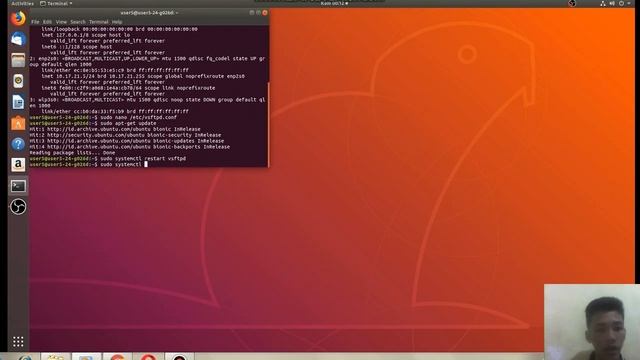Open the Files manager dock icon
The image size is (640, 360).
click(x=18, y=60)
